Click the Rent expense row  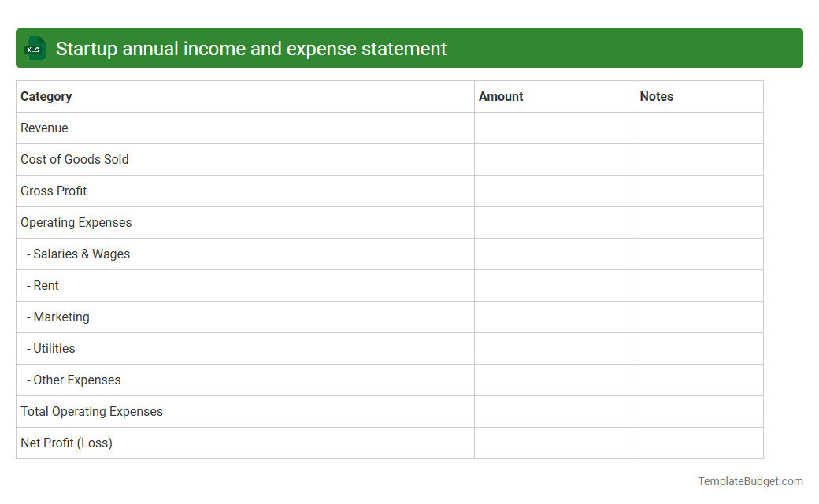(x=45, y=285)
